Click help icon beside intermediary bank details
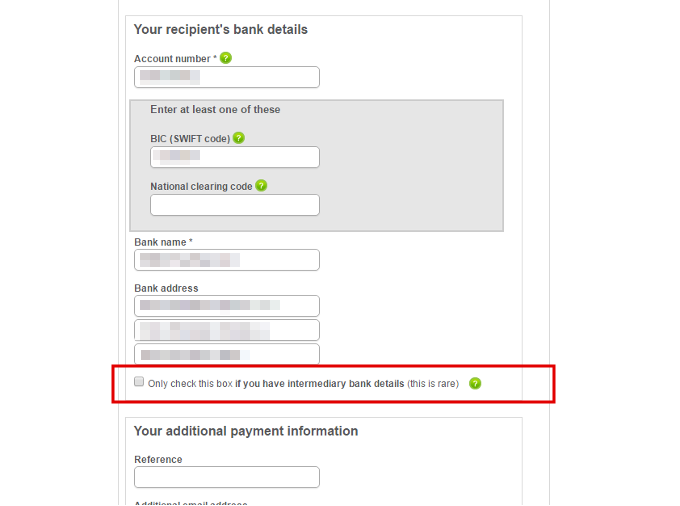Viewport: 680px width, 506px height. pyautogui.click(x=475, y=383)
